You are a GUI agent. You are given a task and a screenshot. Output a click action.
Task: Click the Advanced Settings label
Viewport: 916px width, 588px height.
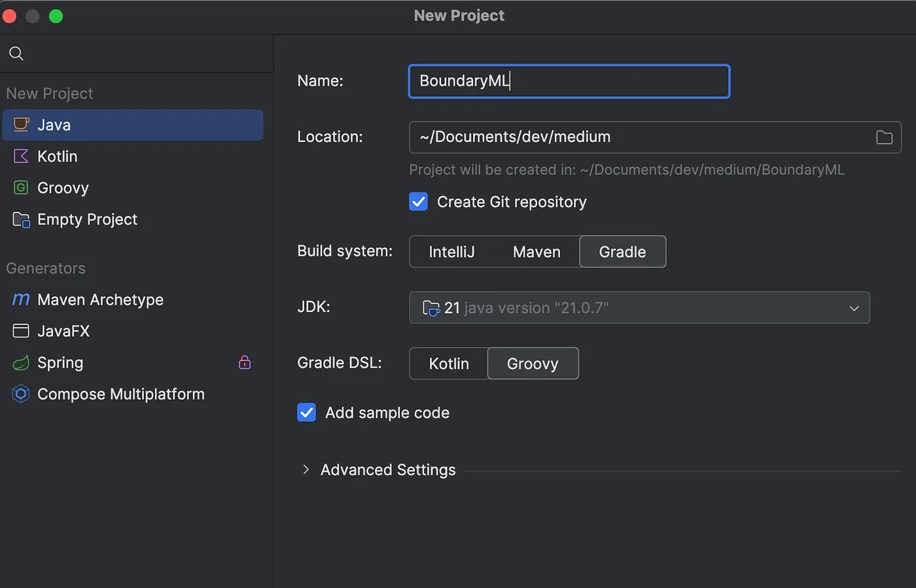click(x=388, y=470)
